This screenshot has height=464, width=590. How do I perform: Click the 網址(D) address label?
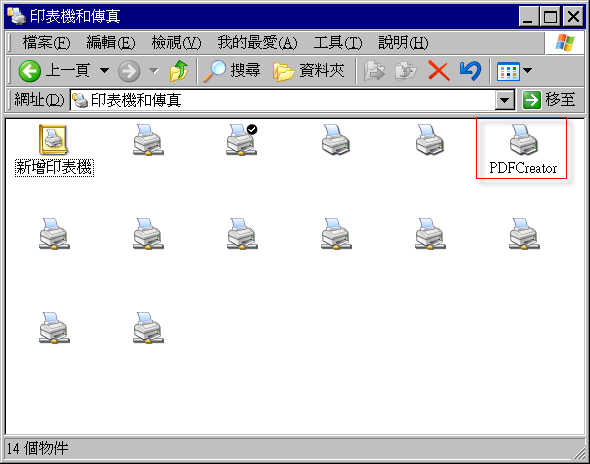tap(39, 100)
